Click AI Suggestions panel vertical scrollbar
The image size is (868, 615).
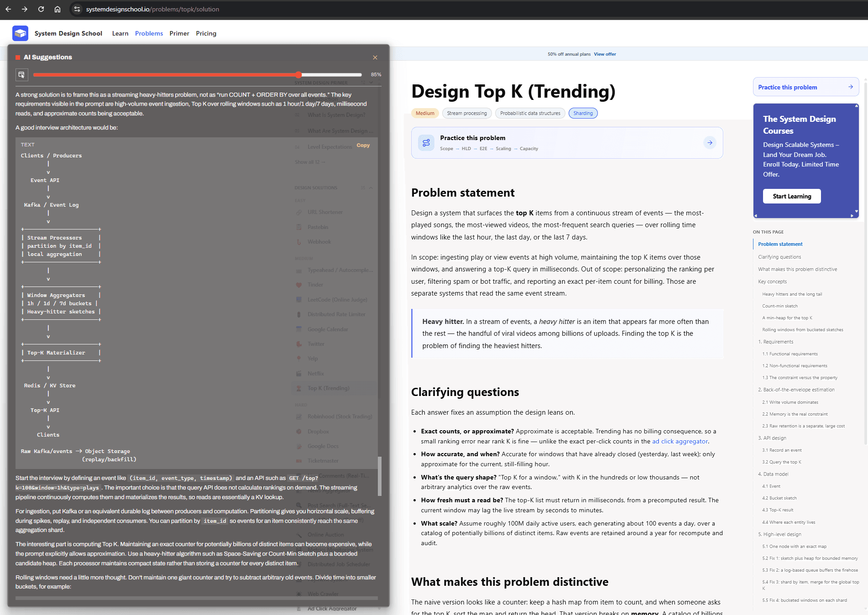[380, 476]
